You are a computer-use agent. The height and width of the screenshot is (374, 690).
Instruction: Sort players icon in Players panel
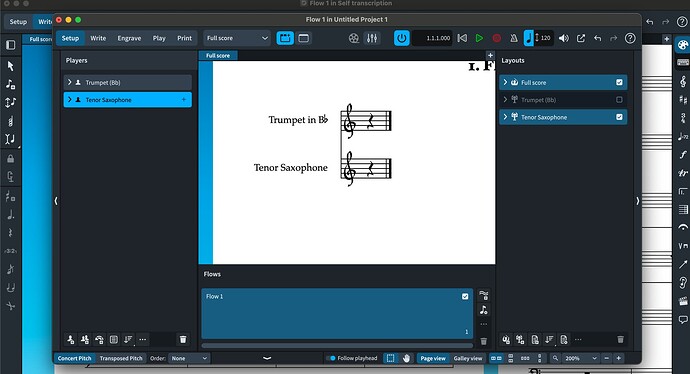coord(128,340)
